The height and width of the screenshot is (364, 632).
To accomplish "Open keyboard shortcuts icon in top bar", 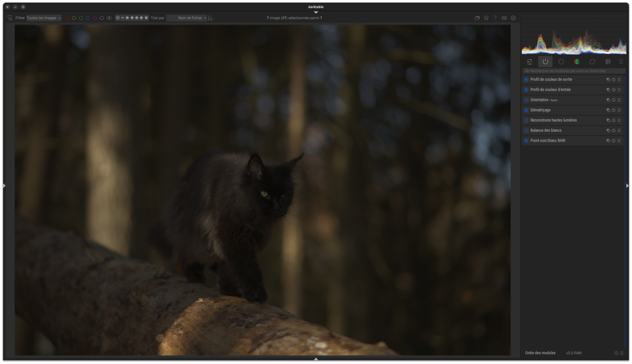I will [504, 18].
